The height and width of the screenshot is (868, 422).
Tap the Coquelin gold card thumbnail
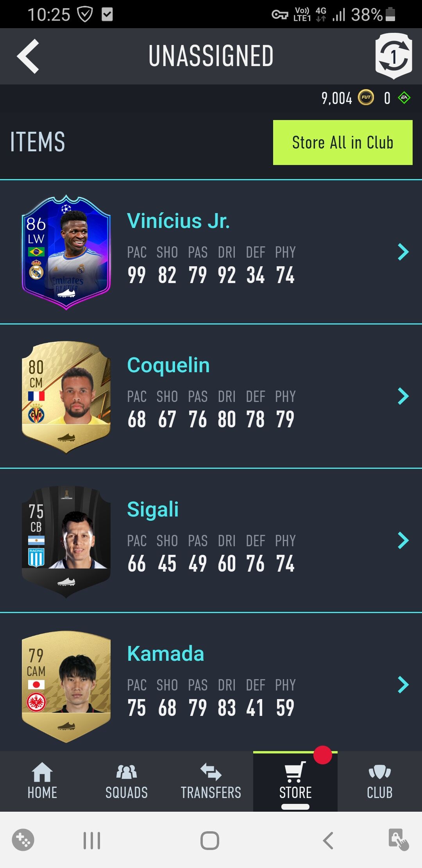point(66,397)
